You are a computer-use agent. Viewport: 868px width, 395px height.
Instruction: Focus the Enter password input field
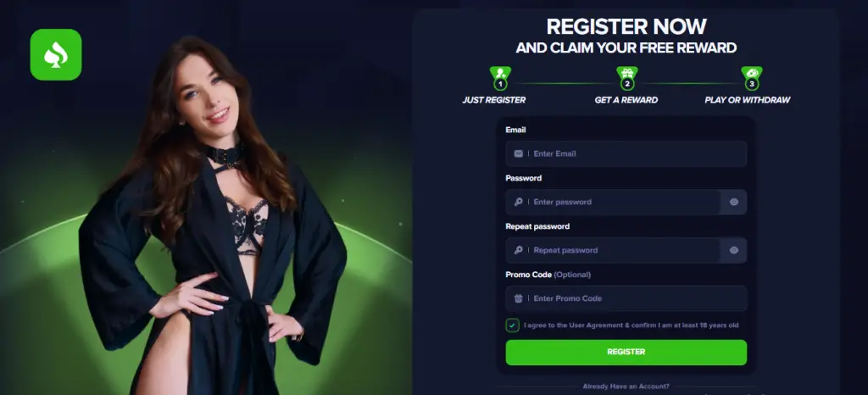pos(613,202)
